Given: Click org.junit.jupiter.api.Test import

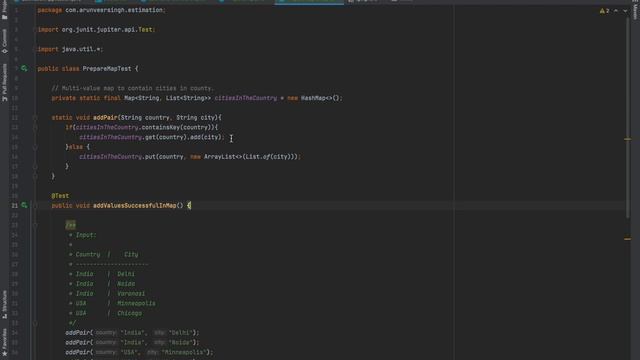Looking at the screenshot, I should coord(107,29).
